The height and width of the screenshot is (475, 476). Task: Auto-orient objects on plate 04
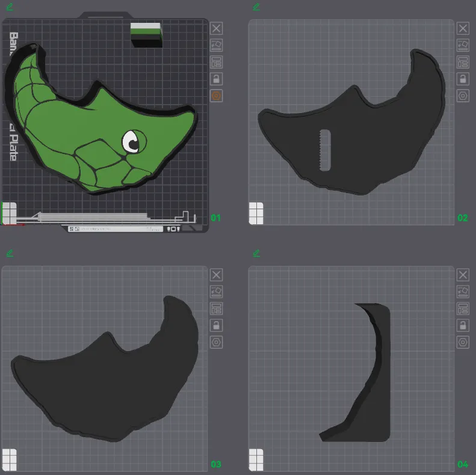point(463,292)
